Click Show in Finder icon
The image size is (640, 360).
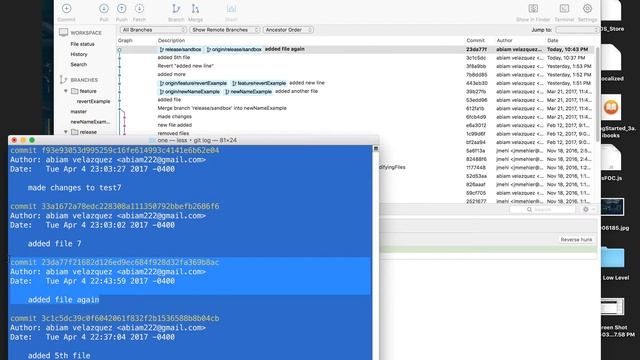(x=533, y=9)
